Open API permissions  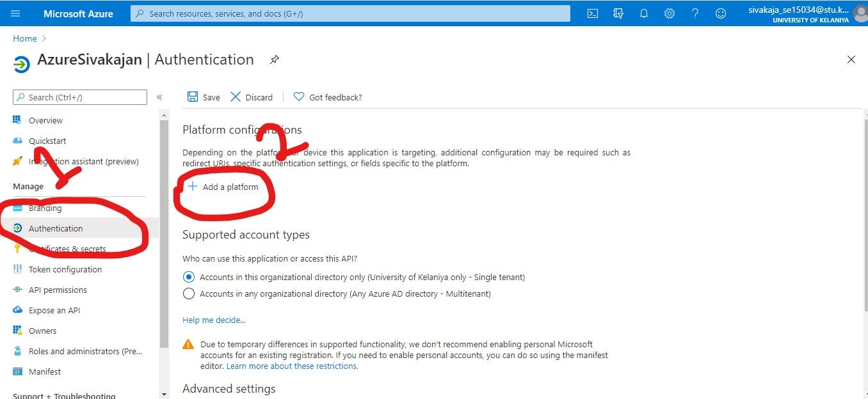[58, 290]
